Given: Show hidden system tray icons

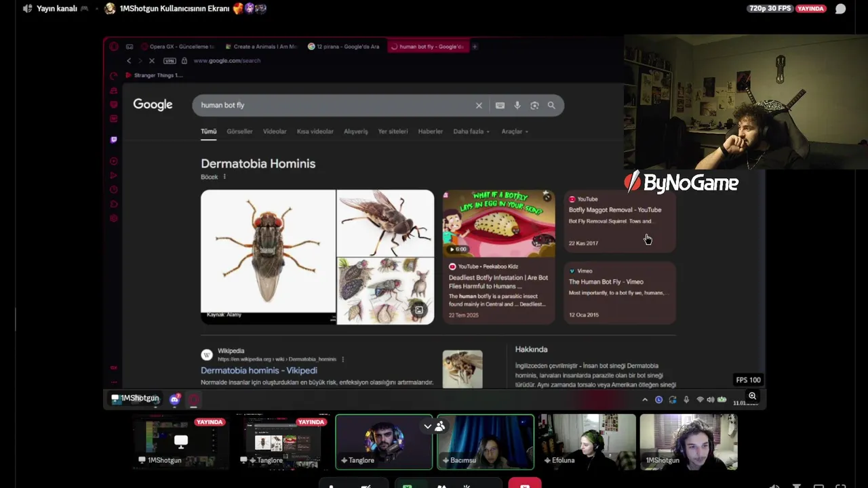Looking at the screenshot, I should pos(644,400).
